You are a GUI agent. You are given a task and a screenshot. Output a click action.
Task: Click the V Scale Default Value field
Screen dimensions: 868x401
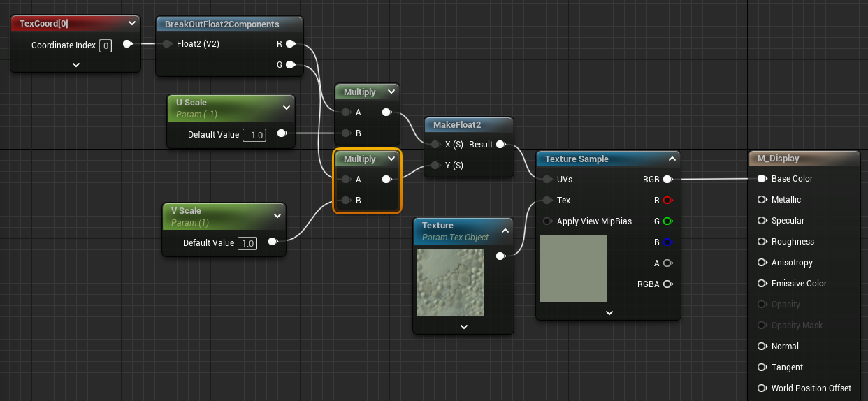[247, 243]
